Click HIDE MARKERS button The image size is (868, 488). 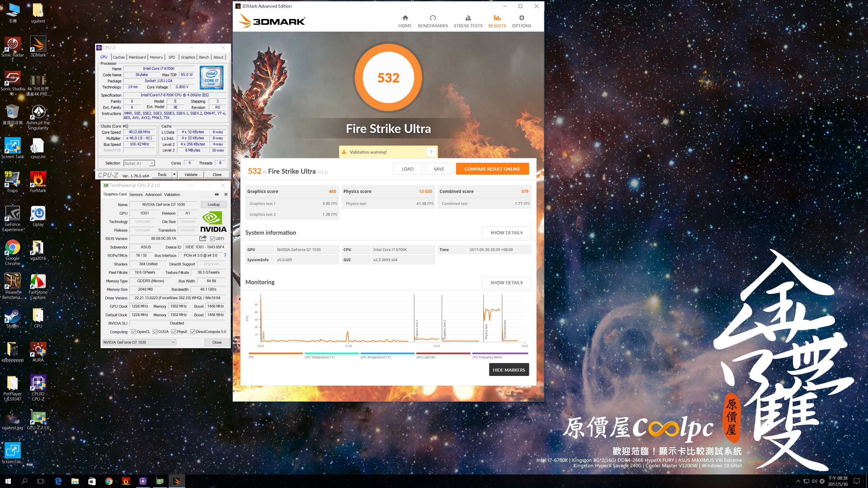tap(509, 370)
